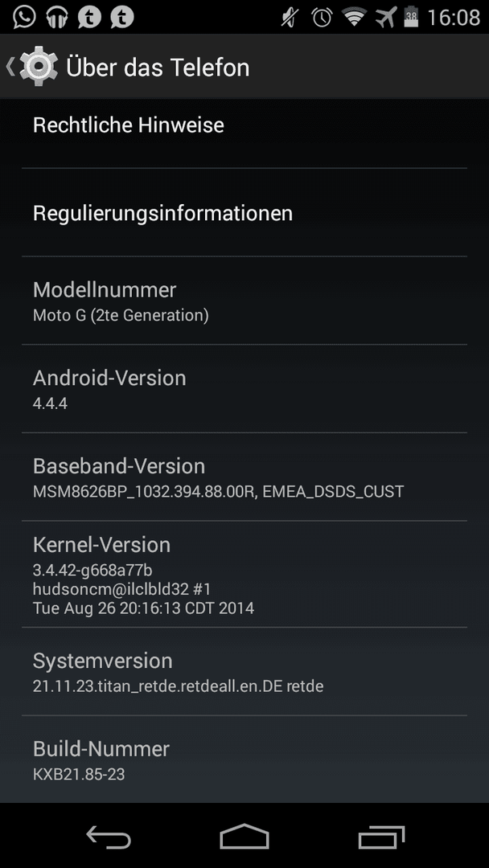The width and height of the screenshot is (489, 868).
Task: Tap the settings gear icon in header
Action: [39, 67]
